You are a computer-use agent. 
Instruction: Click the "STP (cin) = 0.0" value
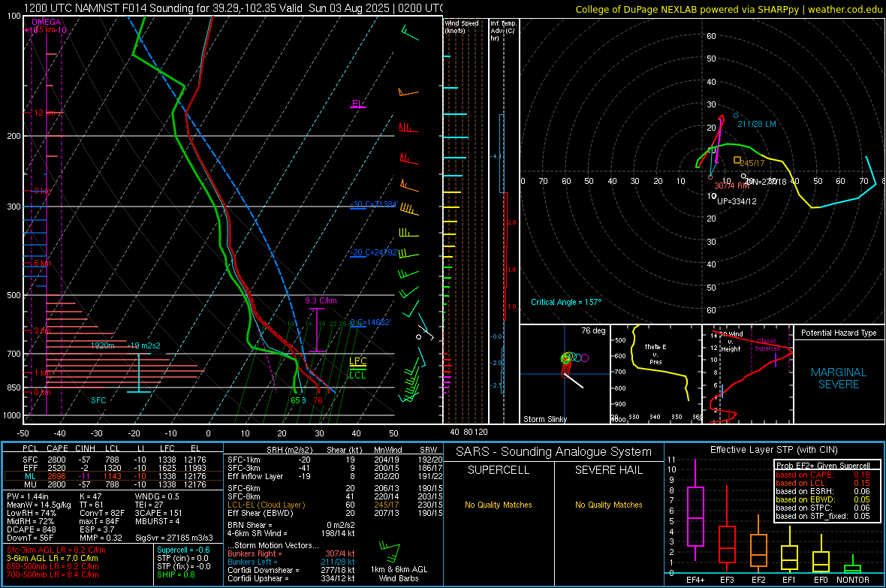[x=182, y=558]
